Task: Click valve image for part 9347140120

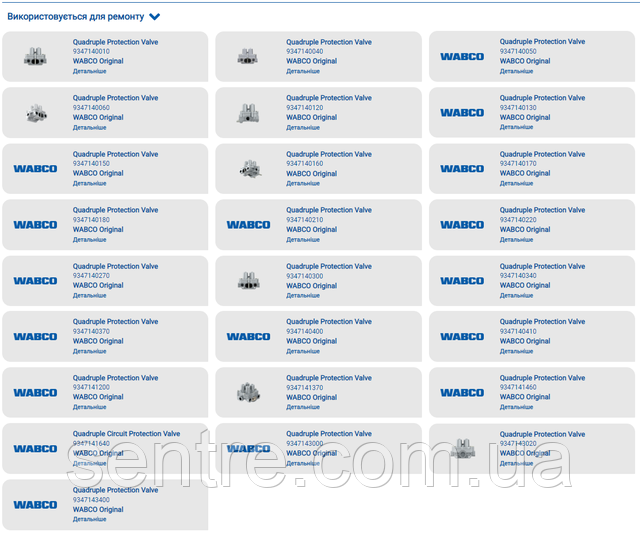Action: [x=248, y=113]
